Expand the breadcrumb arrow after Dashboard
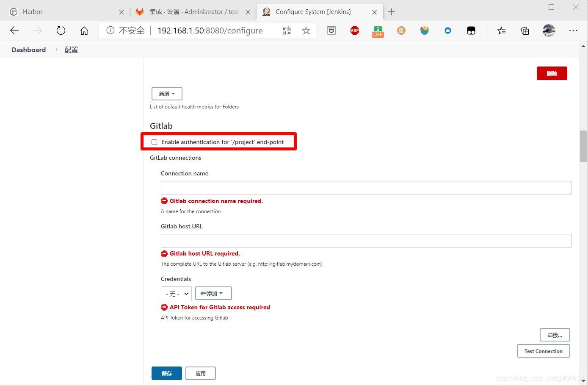The width and height of the screenshot is (588, 386). 56,50
